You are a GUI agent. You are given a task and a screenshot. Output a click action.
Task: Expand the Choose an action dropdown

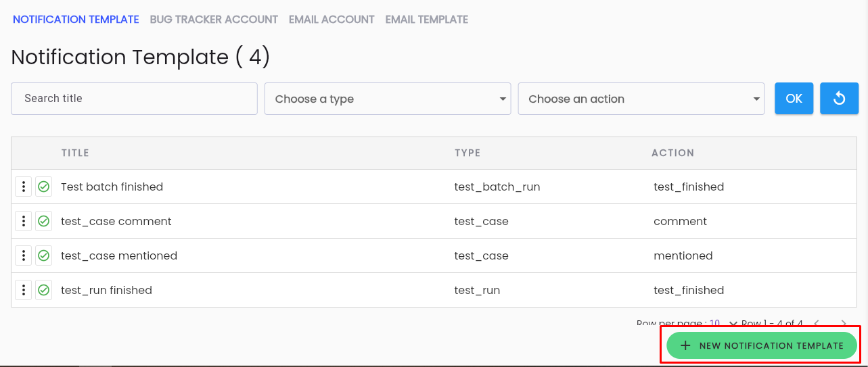point(641,99)
